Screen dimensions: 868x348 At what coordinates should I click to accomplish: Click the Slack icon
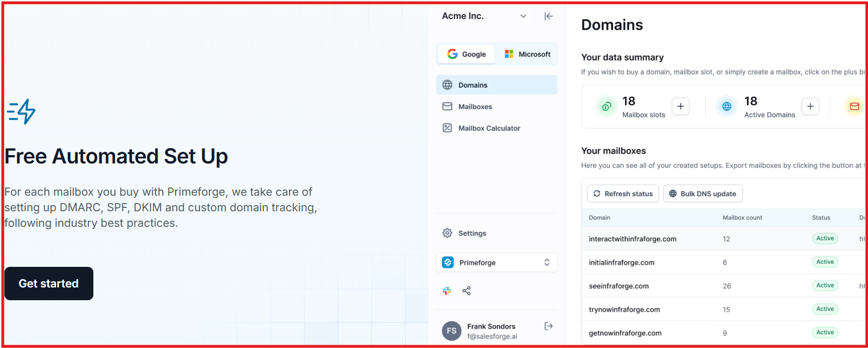[447, 291]
